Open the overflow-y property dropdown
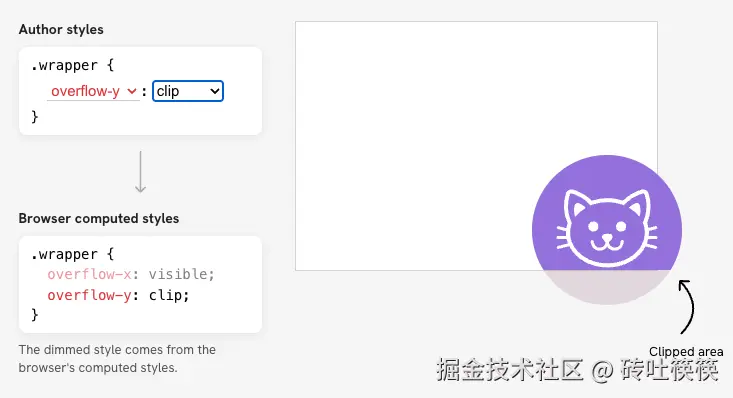This screenshot has width=733, height=398. pyautogui.click(x=93, y=91)
